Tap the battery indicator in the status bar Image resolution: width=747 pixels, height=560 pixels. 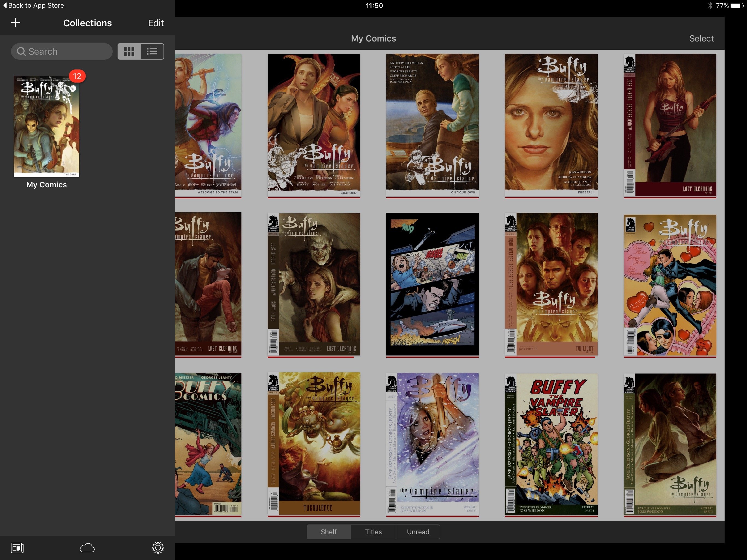737,5
